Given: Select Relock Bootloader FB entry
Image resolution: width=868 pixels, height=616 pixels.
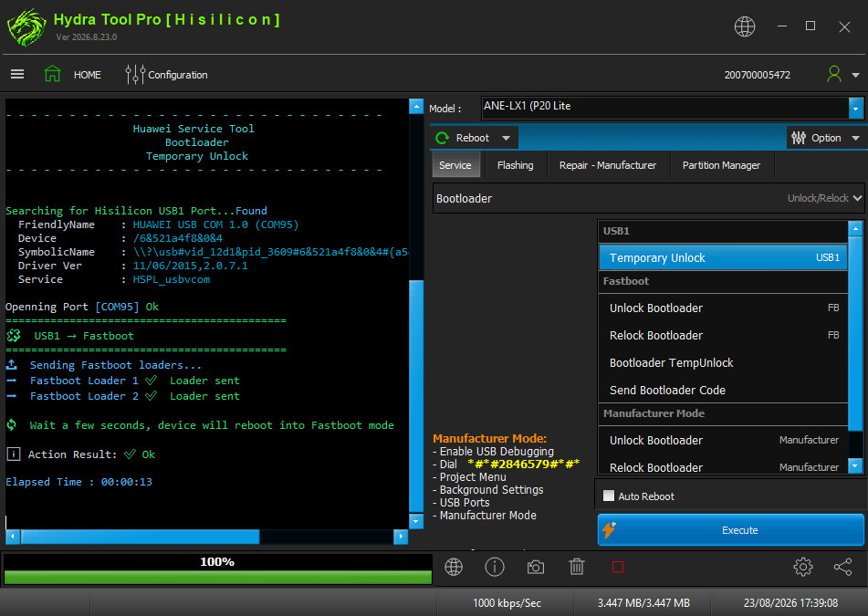Looking at the screenshot, I should click(x=724, y=335).
